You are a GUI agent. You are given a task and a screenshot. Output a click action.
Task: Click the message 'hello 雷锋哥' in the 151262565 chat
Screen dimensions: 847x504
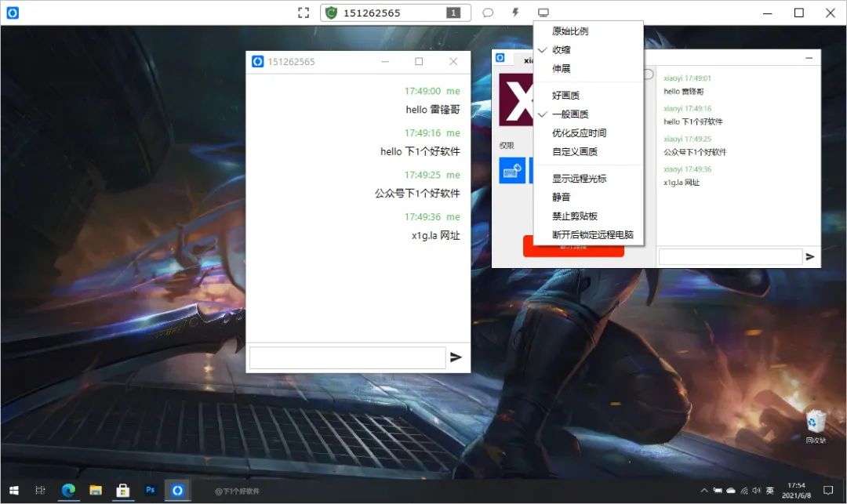coord(433,110)
